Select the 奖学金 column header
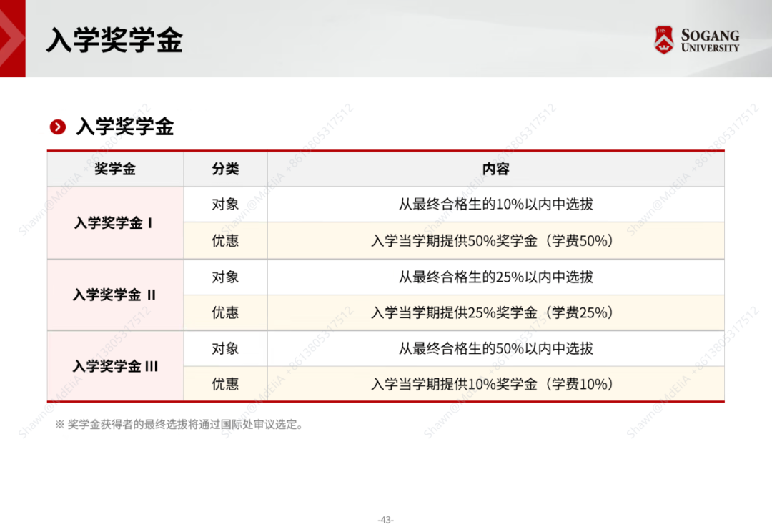772x532 pixels. pyautogui.click(x=115, y=169)
